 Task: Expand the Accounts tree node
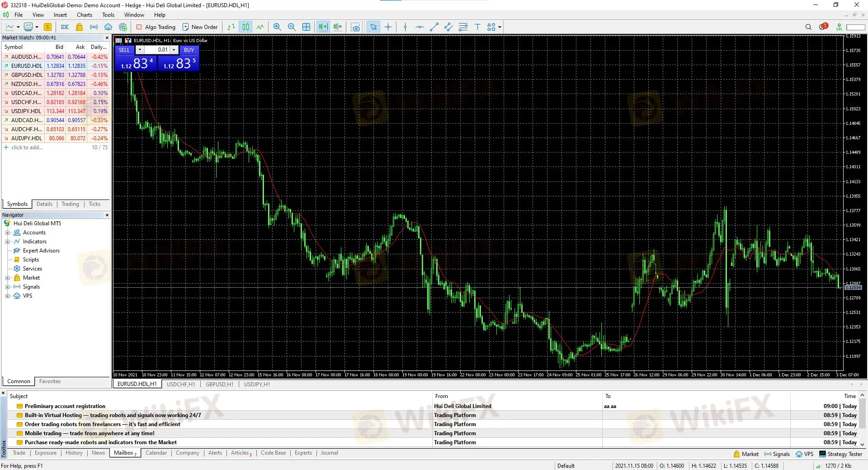pyautogui.click(x=7, y=233)
